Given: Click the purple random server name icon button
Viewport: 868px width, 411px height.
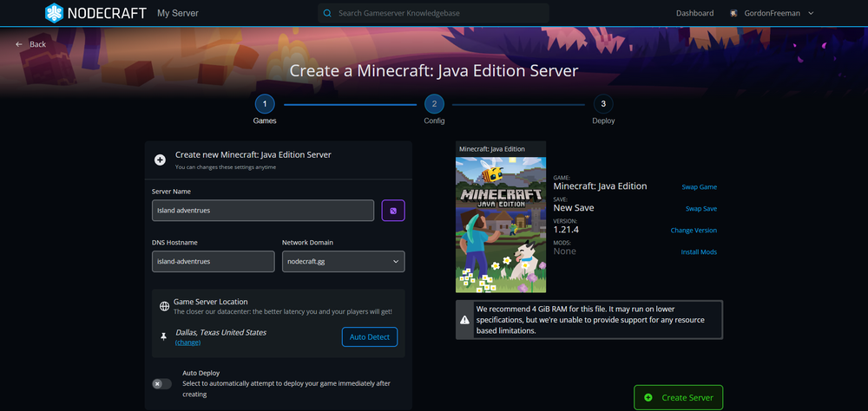Looking at the screenshot, I should tap(393, 210).
